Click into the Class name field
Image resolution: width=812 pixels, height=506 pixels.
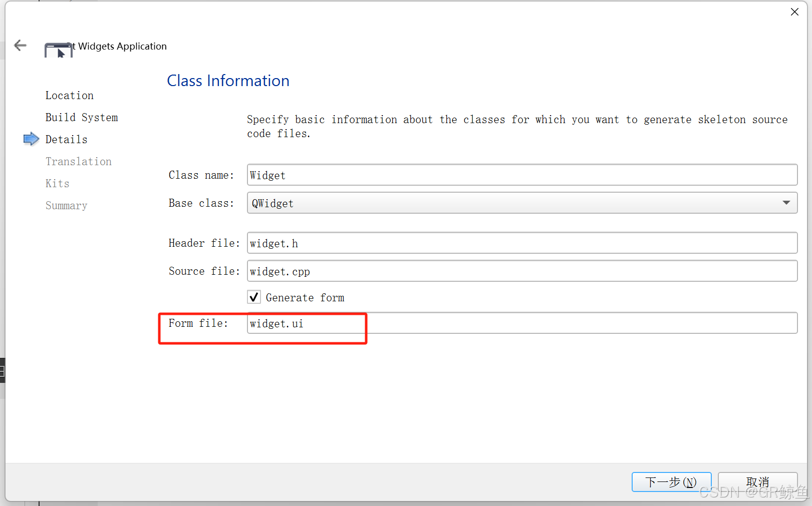pyautogui.click(x=522, y=175)
